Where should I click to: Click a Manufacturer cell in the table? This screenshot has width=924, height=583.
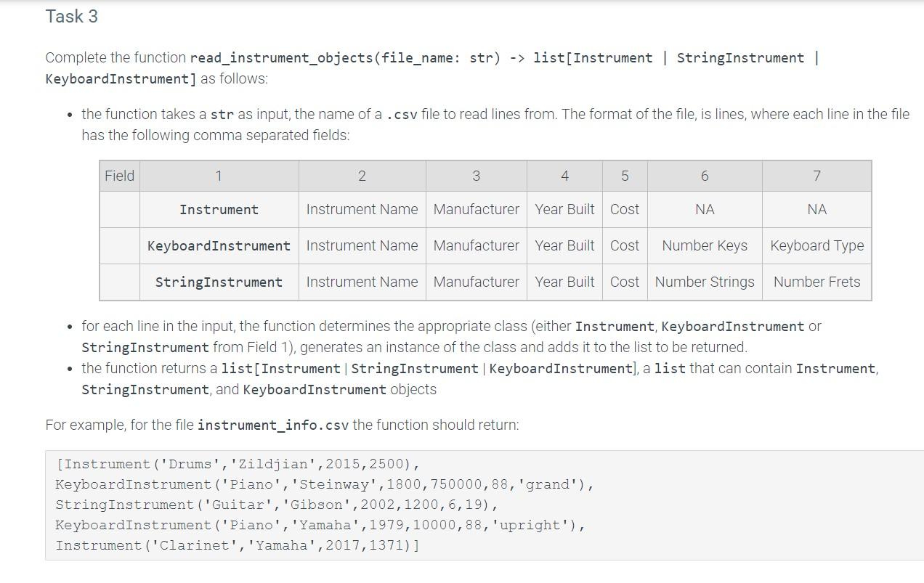(x=476, y=209)
